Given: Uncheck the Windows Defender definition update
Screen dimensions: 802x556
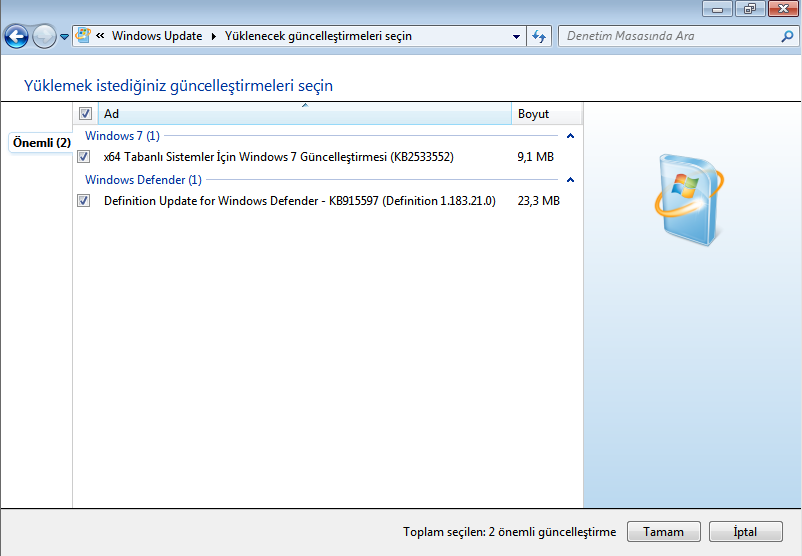Looking at the screenshot, I should click(84, 201).
